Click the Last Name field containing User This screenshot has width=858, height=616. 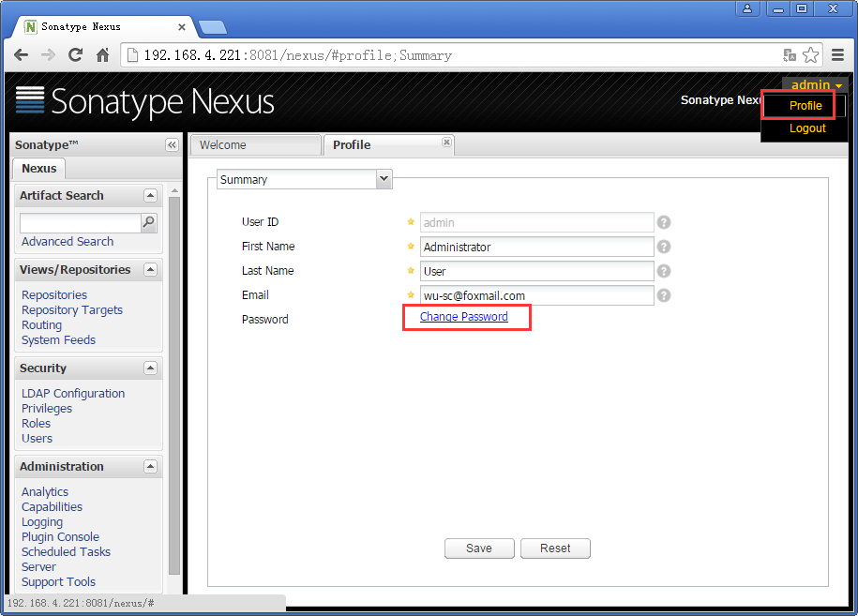click(536, 271)
